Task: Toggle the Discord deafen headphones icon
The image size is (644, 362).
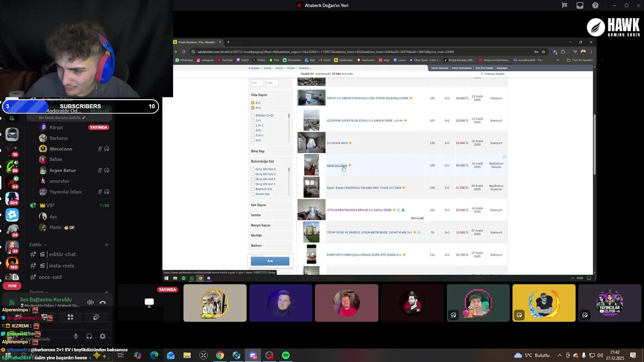Action: click(89, 336)
